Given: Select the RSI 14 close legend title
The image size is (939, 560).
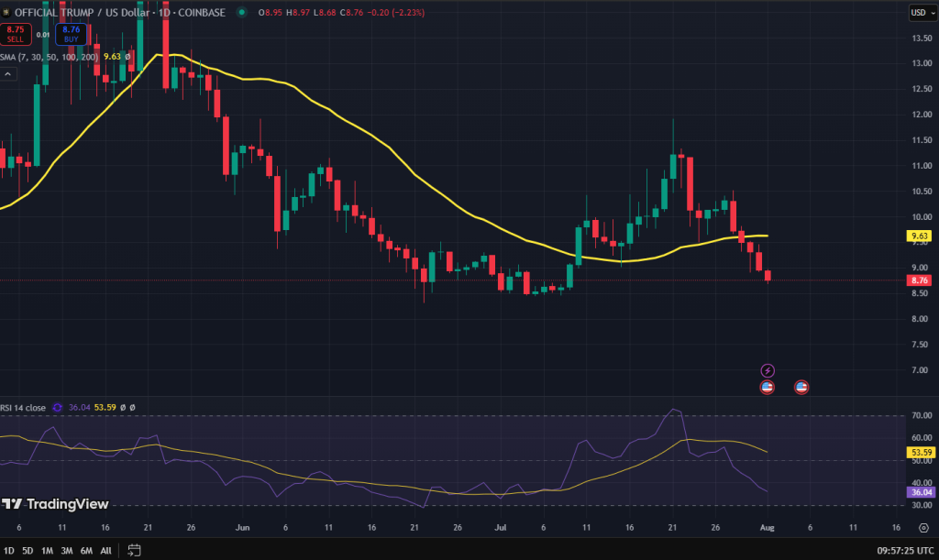Looking at the screenshot, I should (23, 408).
